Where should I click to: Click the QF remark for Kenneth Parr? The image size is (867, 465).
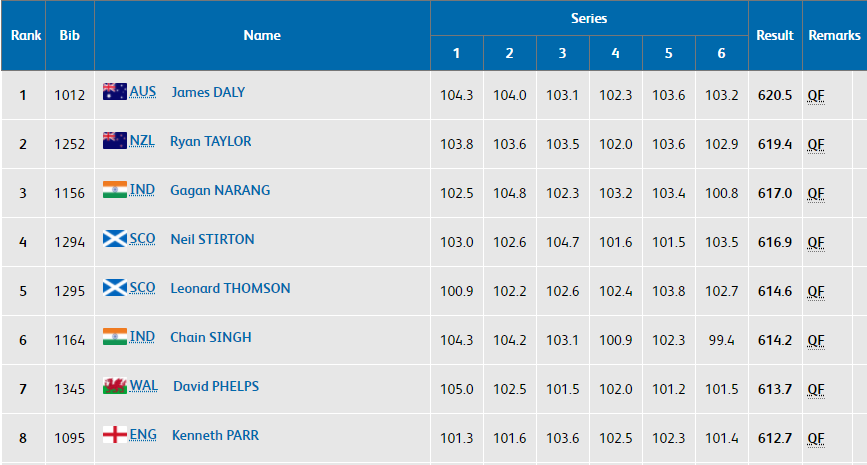pyautogui.click(x=816, y=438)
